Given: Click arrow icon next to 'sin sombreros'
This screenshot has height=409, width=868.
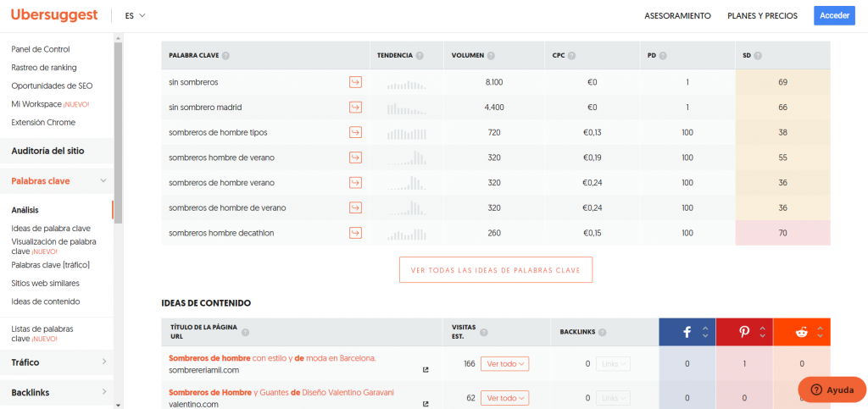Looking at the screenshot, I should 355,82.
